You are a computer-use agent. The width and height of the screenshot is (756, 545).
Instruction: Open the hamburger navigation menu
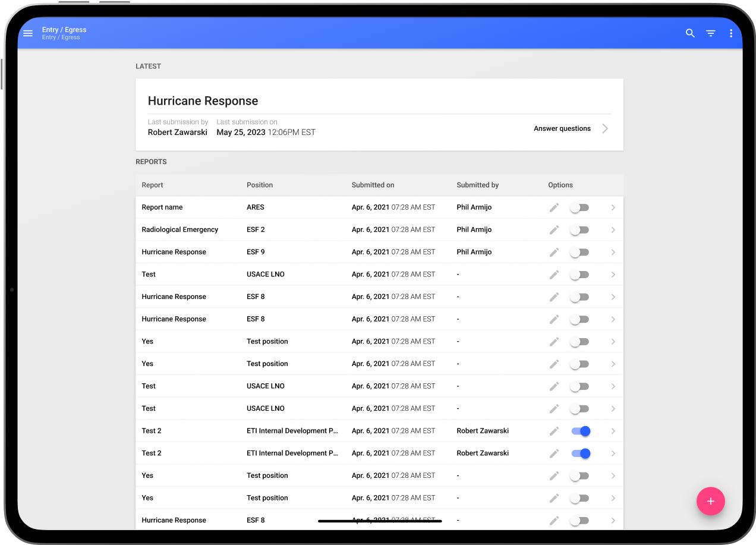point(28,33)
